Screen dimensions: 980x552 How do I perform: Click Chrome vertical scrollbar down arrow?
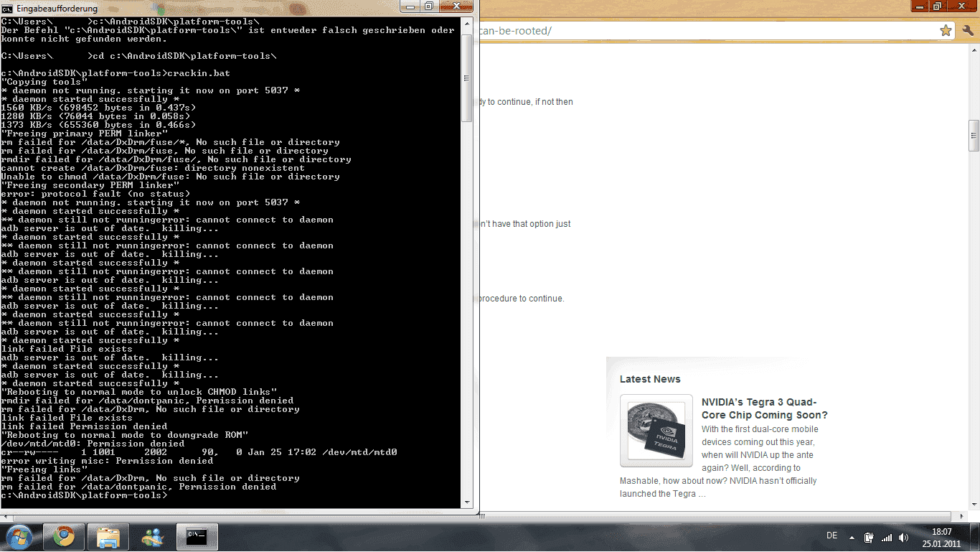pyautogui.click(x=974, y=505)
